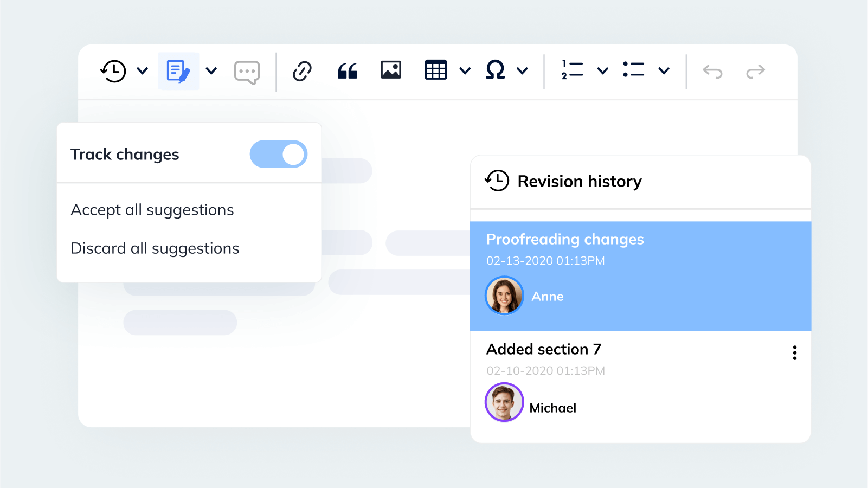Choose Accept all suggestions
Image resolution: width=868 pixels, height=488 pixels.
click(152, 210)
